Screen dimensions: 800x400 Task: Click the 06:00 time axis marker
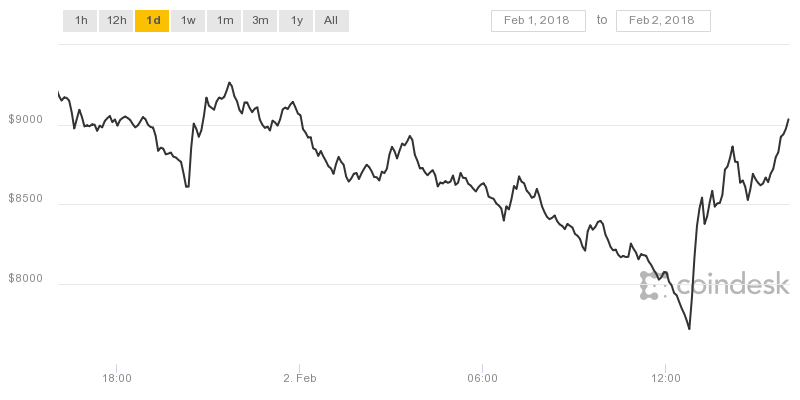pos(483,379)
